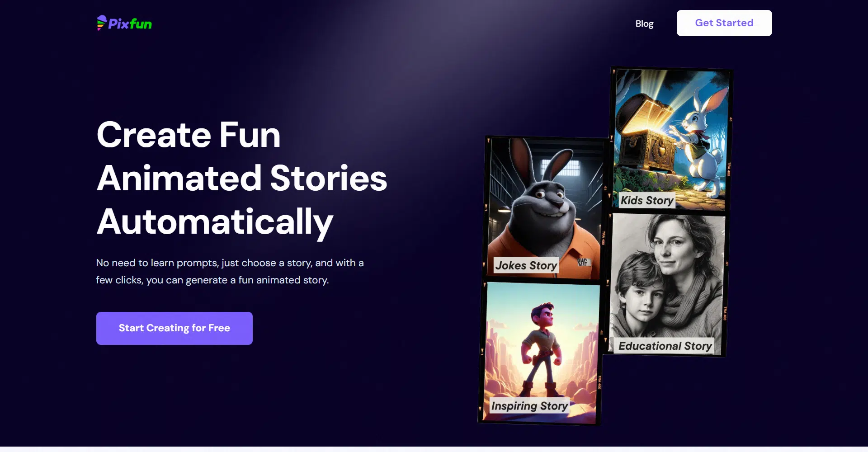Click Start Creating for Free button

(175, 328)
